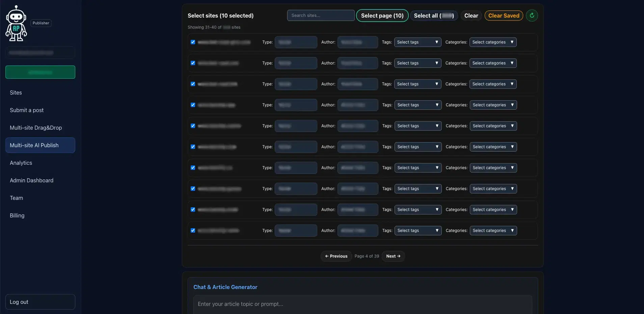Toggle the ninth site row checkbox
This screenshot has width=644, height=314.
pos(193,210)
